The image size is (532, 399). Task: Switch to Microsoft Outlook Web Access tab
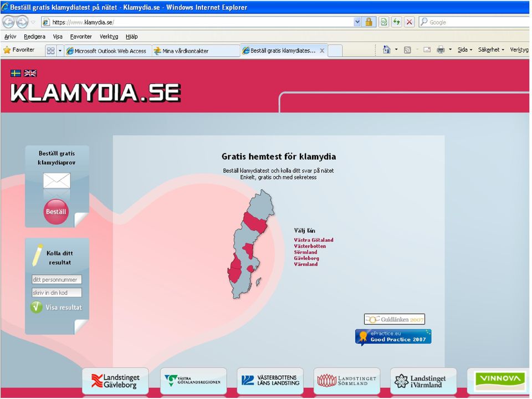coord(108,51)
